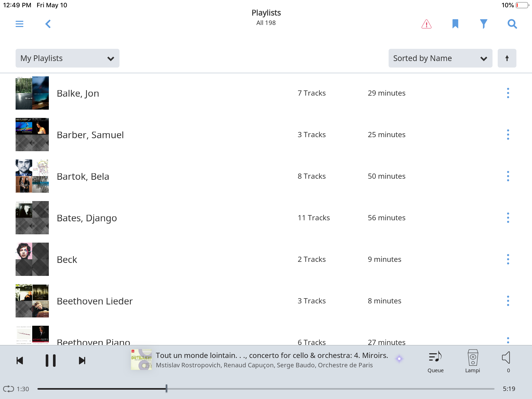Click the Dutilleux now-playing album art

pos(141,360)
